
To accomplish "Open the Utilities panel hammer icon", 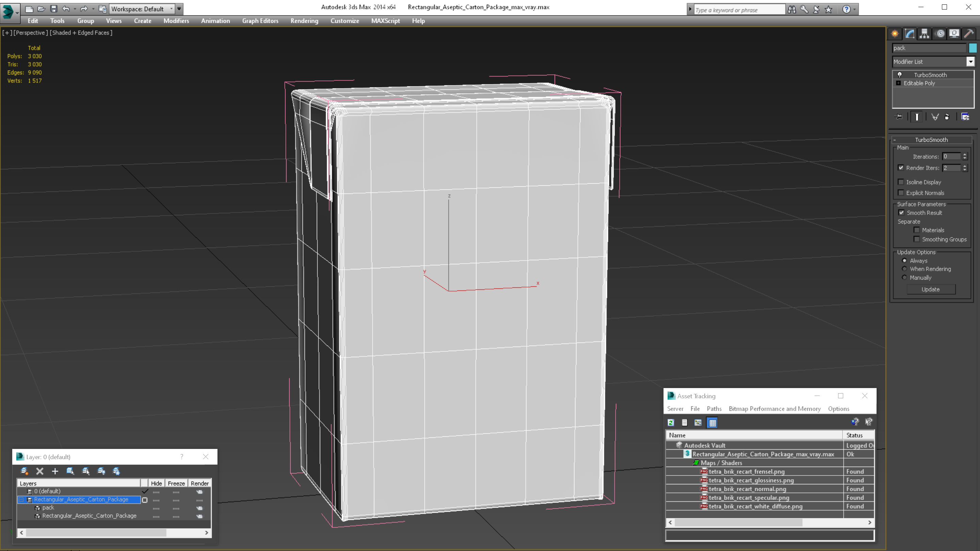I will [968, 34].
